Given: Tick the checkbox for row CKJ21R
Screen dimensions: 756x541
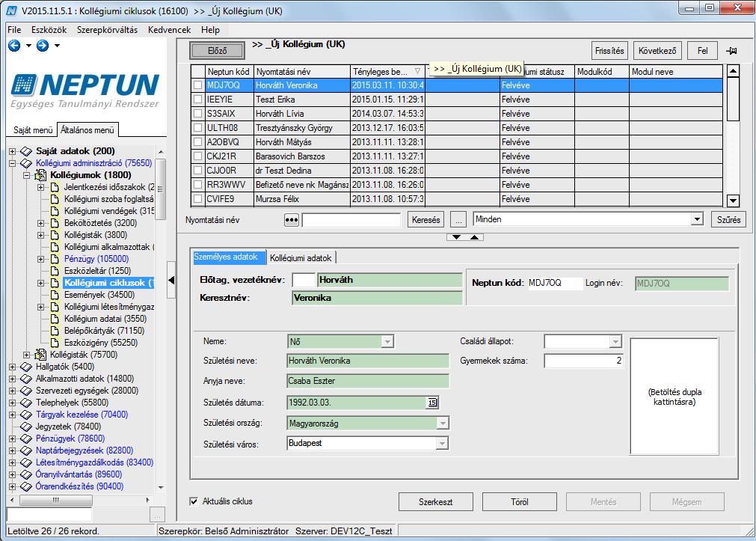Looking at the screenshot, I should [x=197, y=156].
